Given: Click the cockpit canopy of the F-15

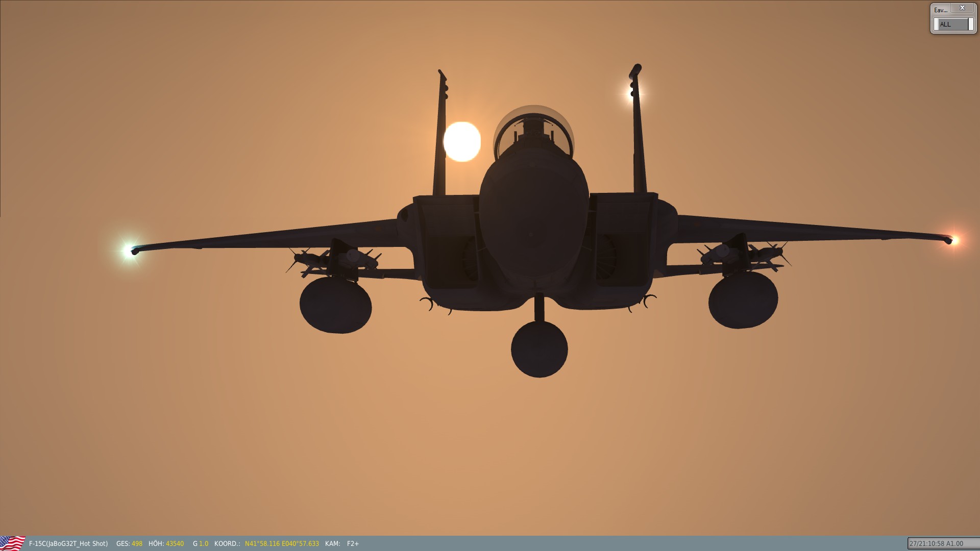Looking at the screenshot, I should click(x=533, y=133).
